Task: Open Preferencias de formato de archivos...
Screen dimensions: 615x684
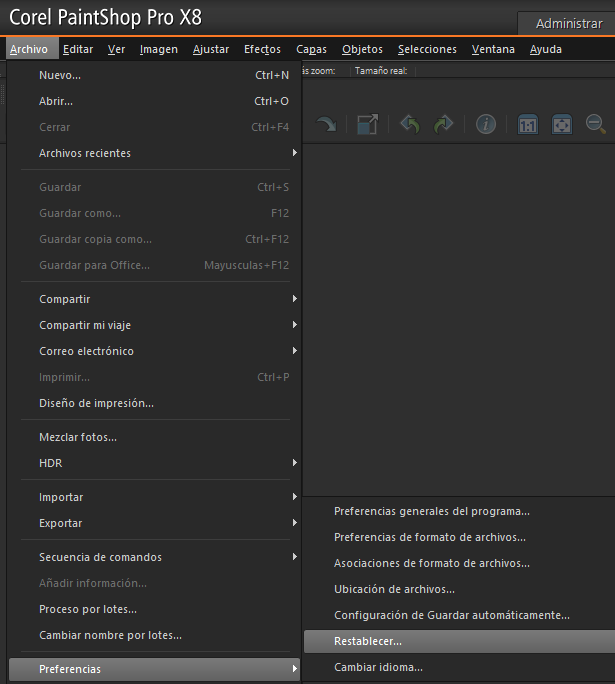Action: click(x=459, y=537)
